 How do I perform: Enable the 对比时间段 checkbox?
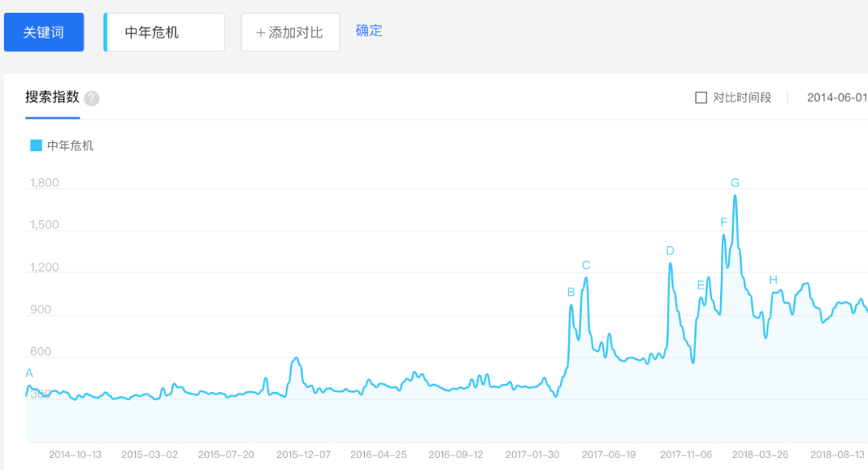coord(701,98)
